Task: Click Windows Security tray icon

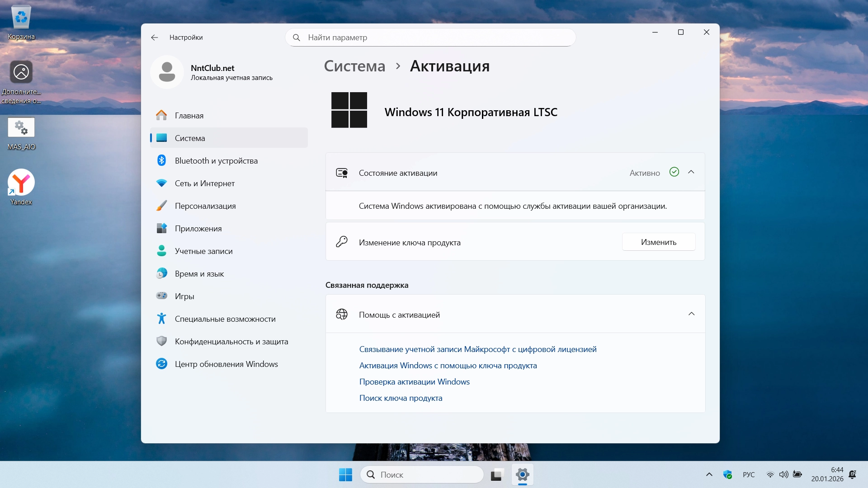Action: (727, 474)
